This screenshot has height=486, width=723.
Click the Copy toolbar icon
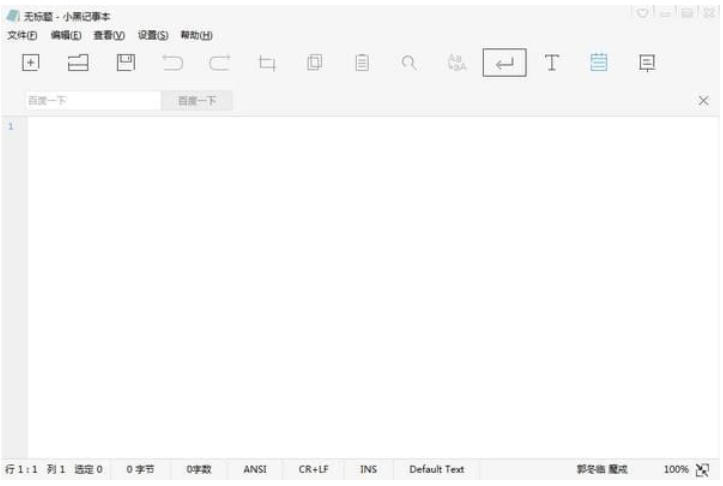coord(314,63)
